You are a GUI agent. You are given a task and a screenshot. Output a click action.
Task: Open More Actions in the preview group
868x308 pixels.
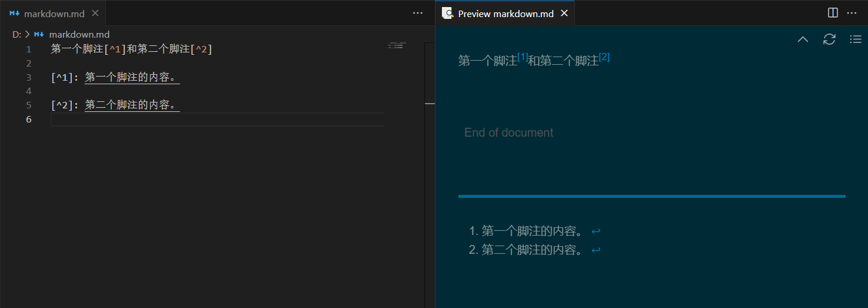[x=852, y=13]
